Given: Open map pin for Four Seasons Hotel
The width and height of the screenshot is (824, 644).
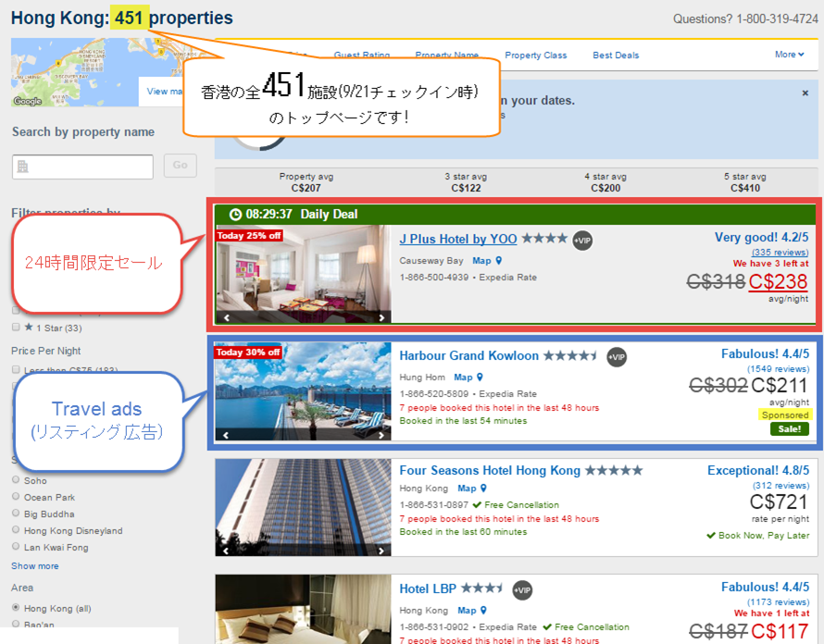Looking at the screenshot, I should pos(483,488).
